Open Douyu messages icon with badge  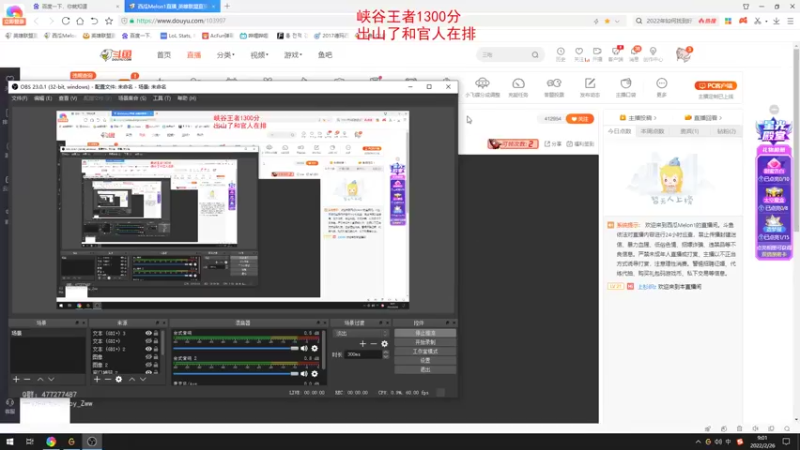click(635, 54)
